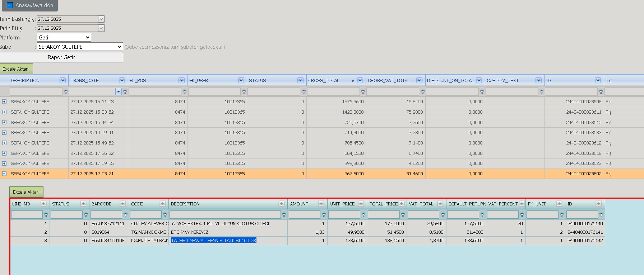Click filter icon beside the LINE_NO filter field

[x=46, y=215]
